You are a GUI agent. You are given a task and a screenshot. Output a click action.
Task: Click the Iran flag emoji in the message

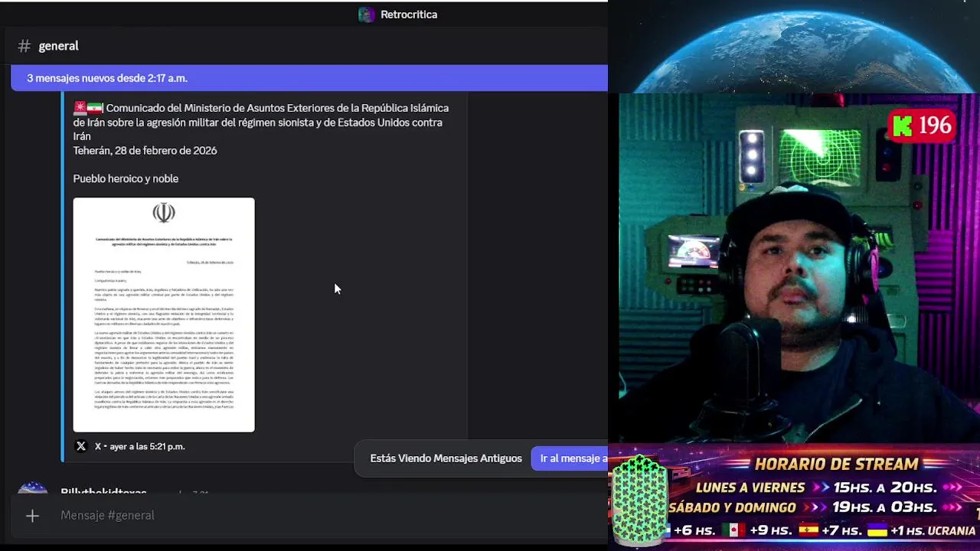(95, 108)
